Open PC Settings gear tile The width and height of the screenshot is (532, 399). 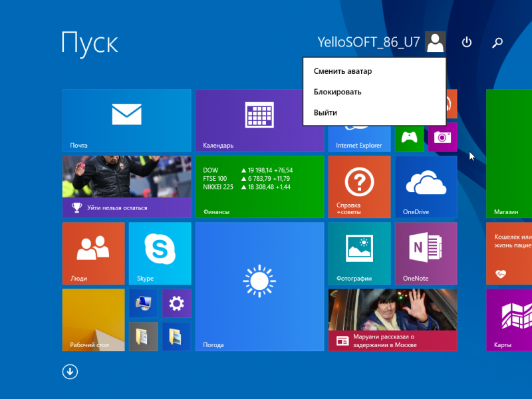pos(176,303)
